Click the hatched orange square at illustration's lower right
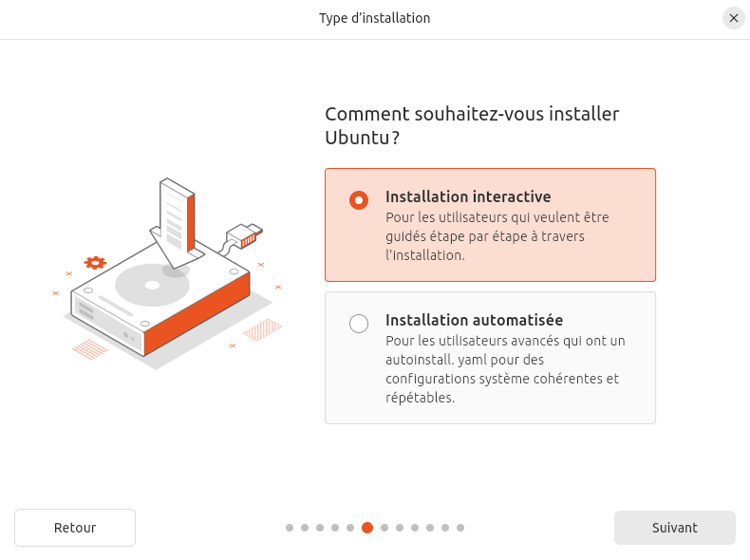750x560 pixels. pyautogui.click(x=263, y=329)
